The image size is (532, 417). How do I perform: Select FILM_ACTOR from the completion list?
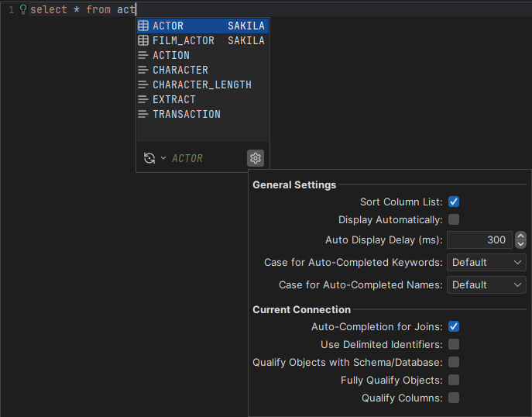[203, 40]
